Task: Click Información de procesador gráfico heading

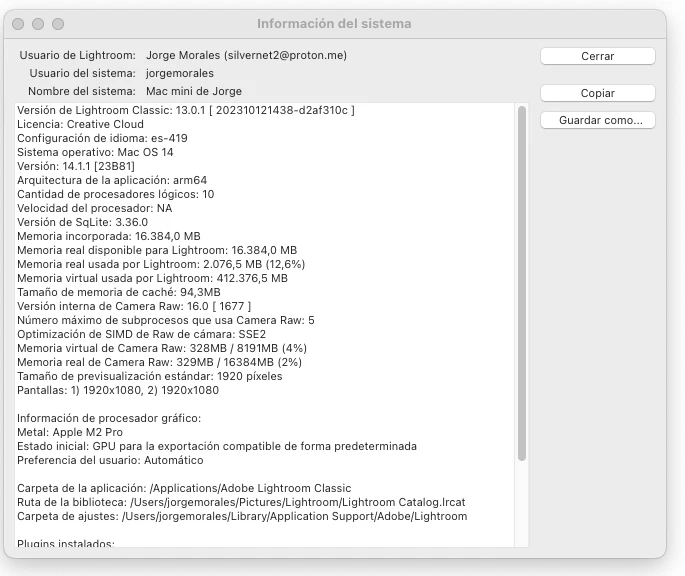Action: point(109,418)
